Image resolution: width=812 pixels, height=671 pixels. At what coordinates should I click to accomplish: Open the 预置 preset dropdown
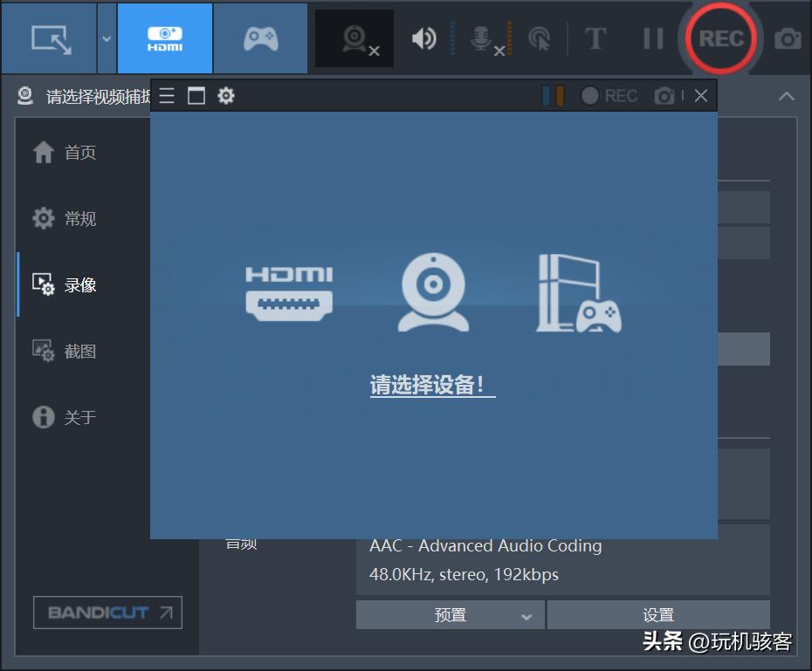point(450,614)
